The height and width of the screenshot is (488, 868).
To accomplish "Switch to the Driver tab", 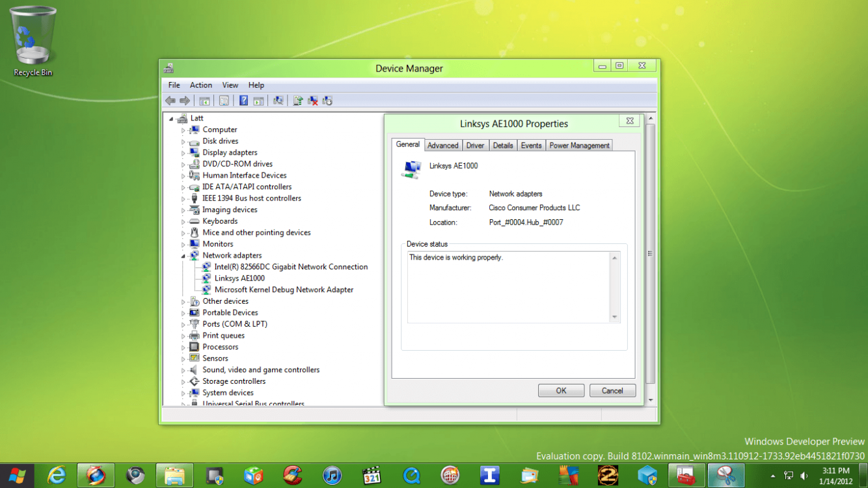I will click(475, 146).
